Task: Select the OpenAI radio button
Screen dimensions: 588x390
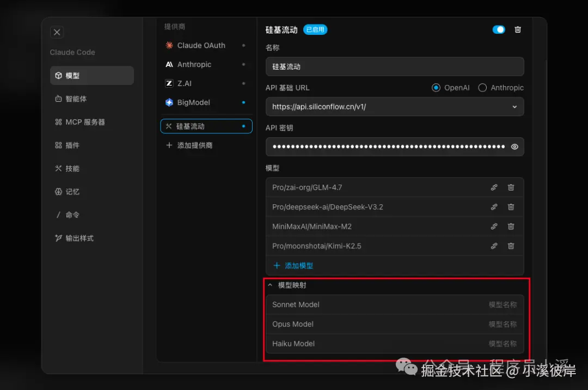Action: pyautogui.click(x=436, y=87)
